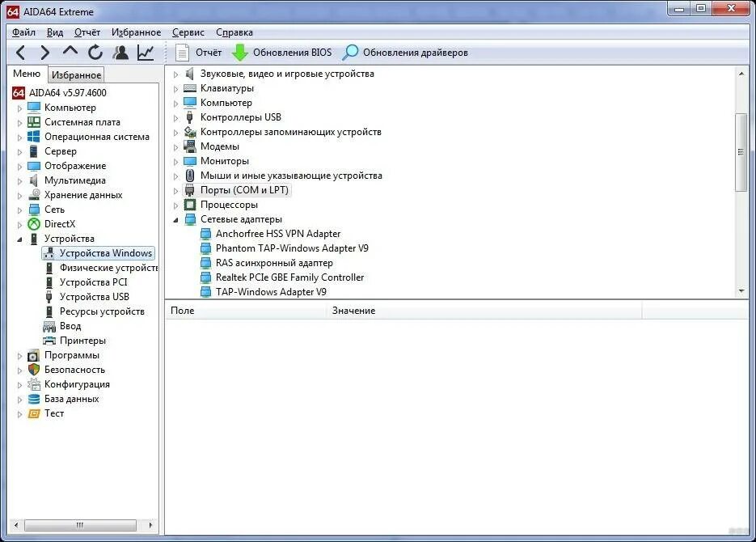Click the Realtek PCIe GBE adapter icon

(x=206, y=277)
